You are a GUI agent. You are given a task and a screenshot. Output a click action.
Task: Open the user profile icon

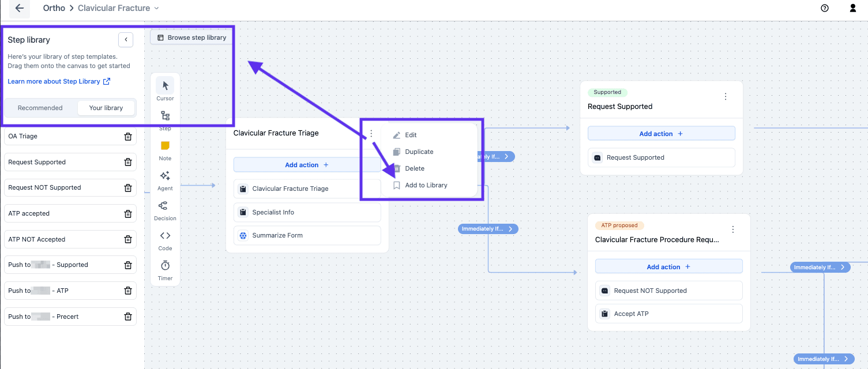click(x=853, y=8)
